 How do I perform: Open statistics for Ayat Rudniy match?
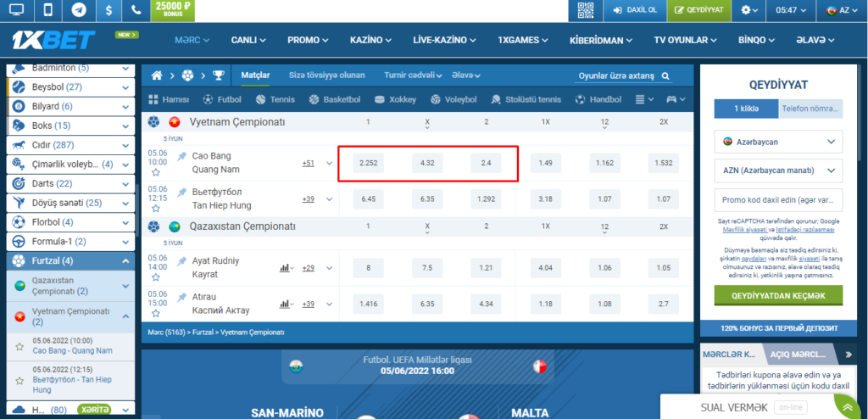(287, 268)
